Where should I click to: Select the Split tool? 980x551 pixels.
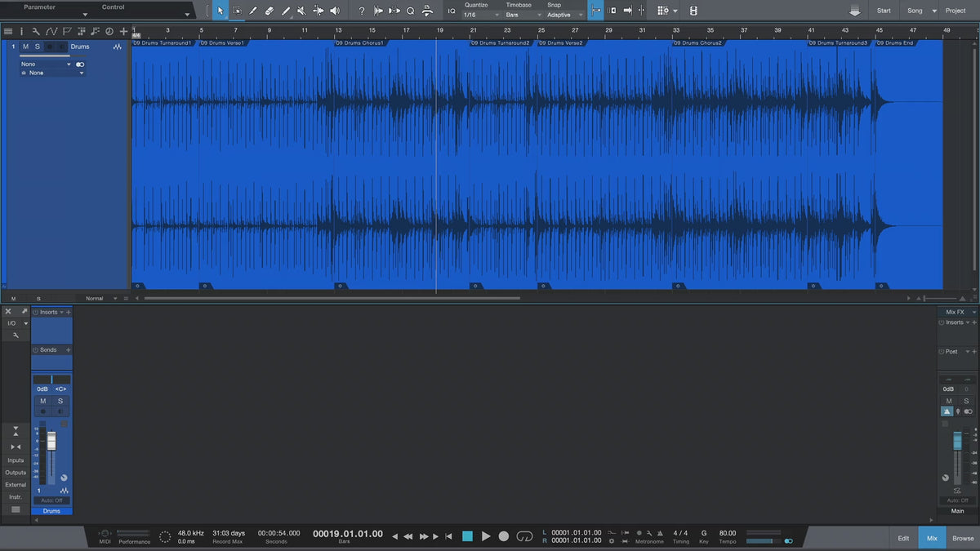[x=253, y=11]
